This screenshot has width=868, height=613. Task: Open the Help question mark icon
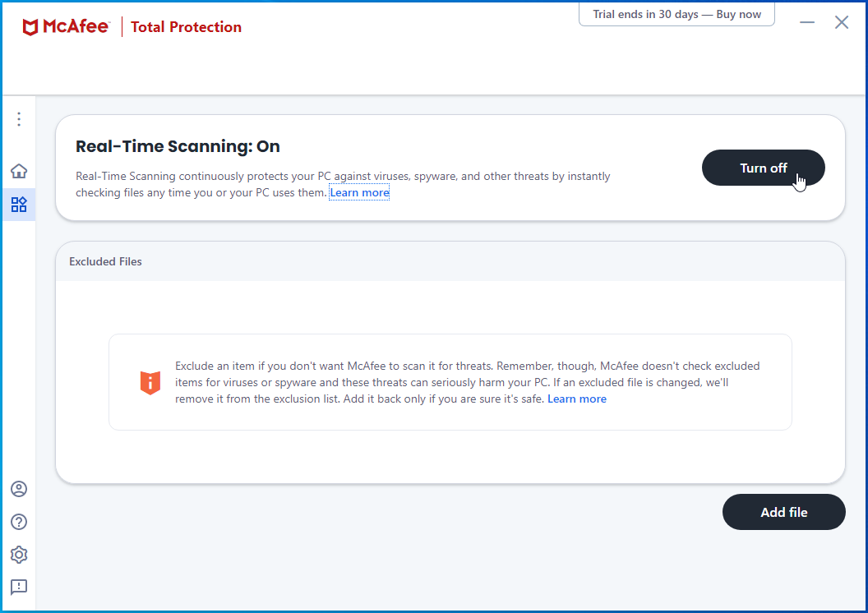[19, 522]
